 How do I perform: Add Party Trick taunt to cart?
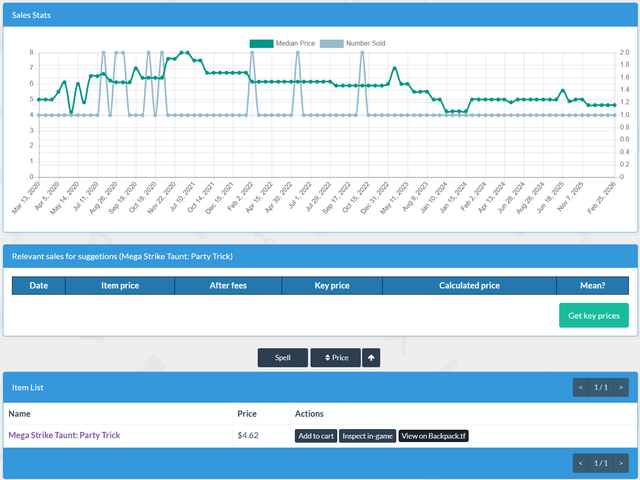pyautogui.click(x=316, y=436)
